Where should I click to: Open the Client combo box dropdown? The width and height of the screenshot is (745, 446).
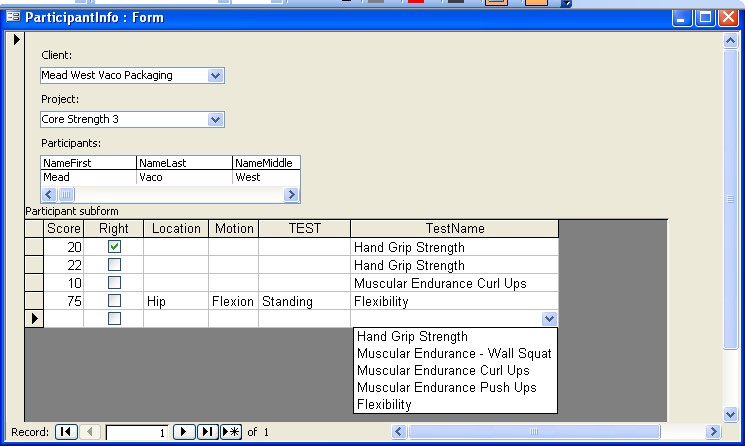click(x=215, y=76)
